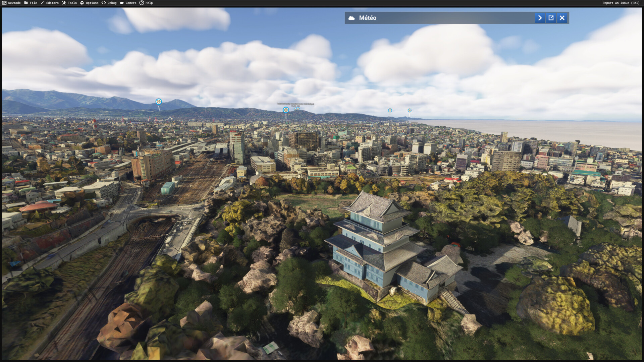This screenshot has width=644, height=362.
Task: Select the heliport marker above the left mountains
Action: coord(159,102)
